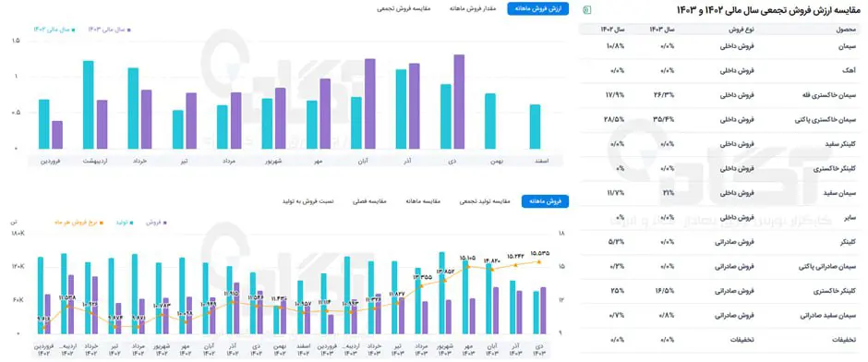The image size is (868, 362).
Task: Open the مقایسه فصلی tab
Action: coord(369,201)
